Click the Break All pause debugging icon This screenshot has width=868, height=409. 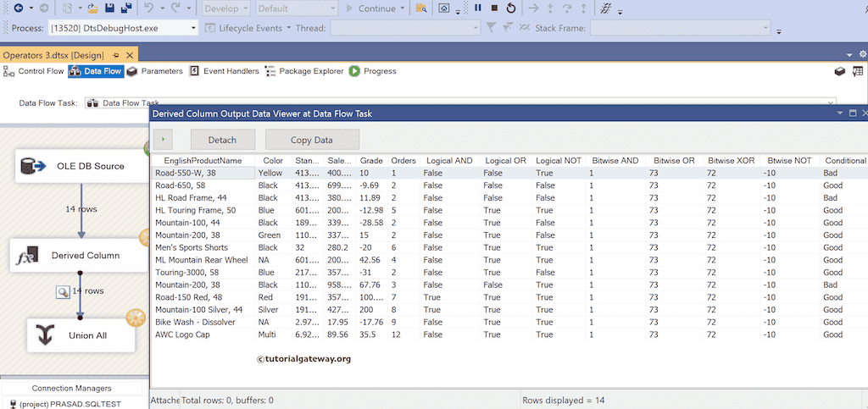477,8
